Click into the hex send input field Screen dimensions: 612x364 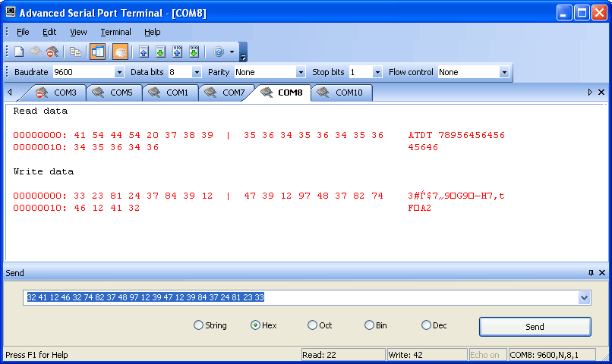coord(307,297)
